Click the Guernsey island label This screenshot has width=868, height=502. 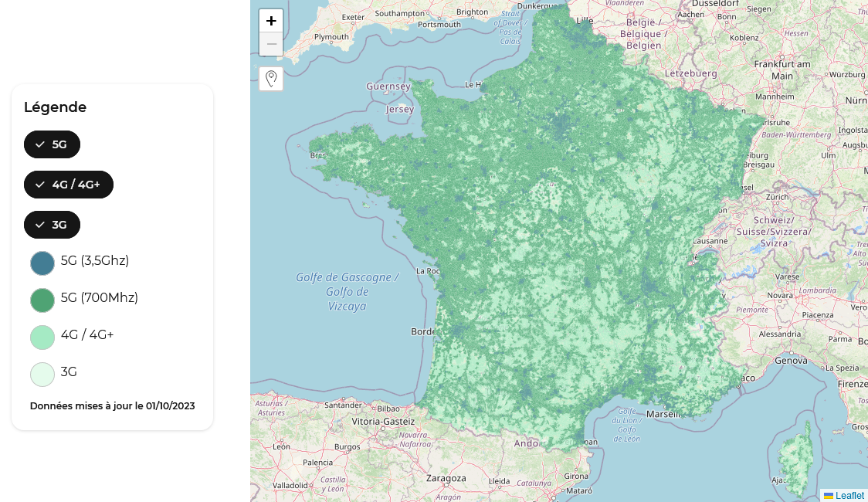click(388, 86)
